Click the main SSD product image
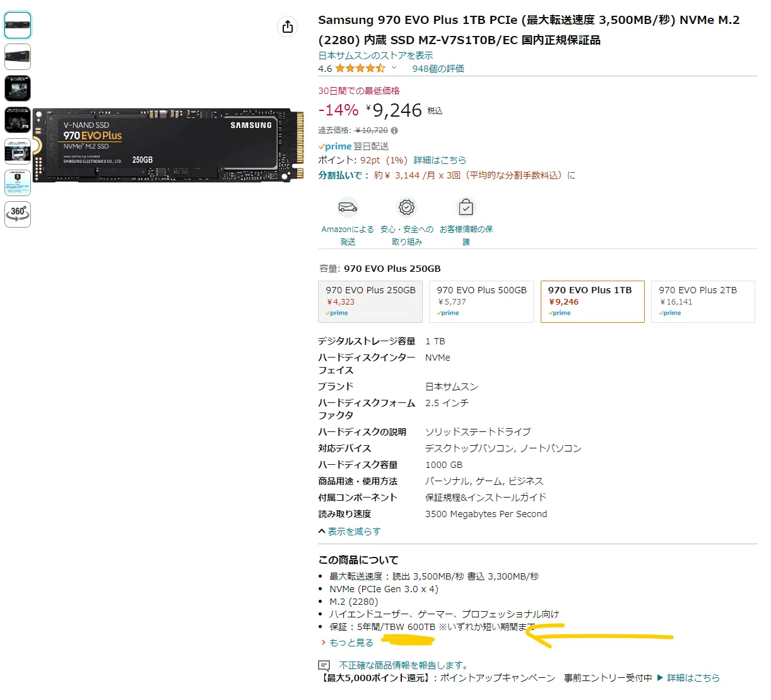Viewport: 771px width, 700px height. point(168,145)
